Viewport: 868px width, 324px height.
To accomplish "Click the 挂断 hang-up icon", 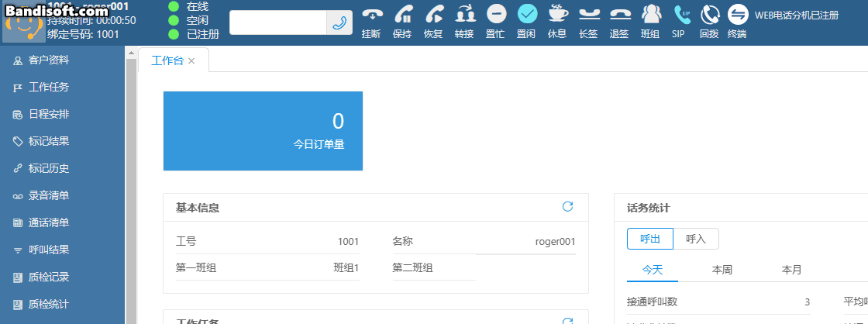I will pyautogui.click(x=372, y=15).
